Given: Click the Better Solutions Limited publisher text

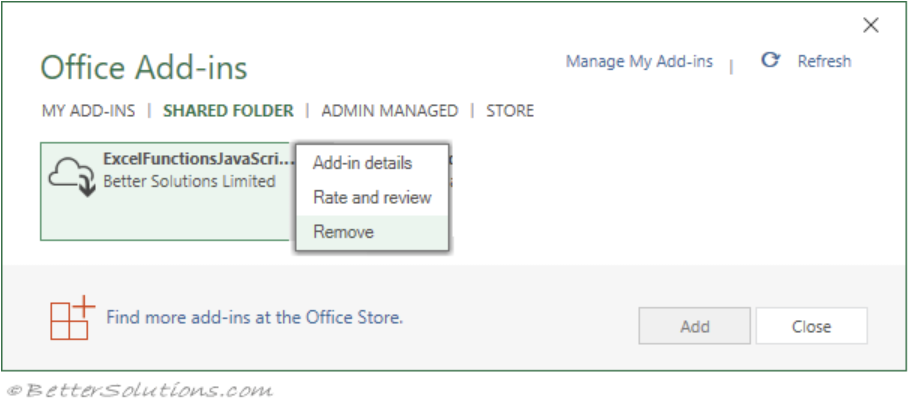Looking at the screenshot, I should (189, 182).
